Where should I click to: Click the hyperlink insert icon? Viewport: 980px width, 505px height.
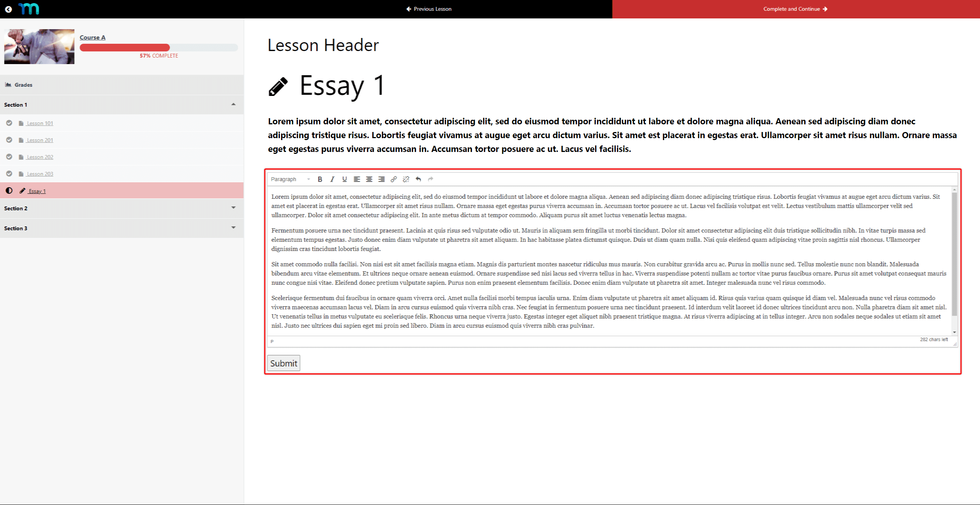click(x=395, y=178)
